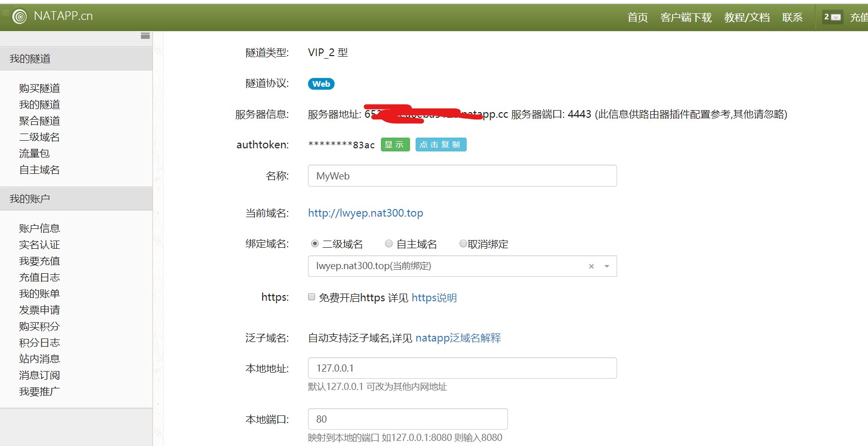This screenshot has height=446, width=868.
Task: Open the current domain lwyep.nat300.top link
Action: pos(365,213)
